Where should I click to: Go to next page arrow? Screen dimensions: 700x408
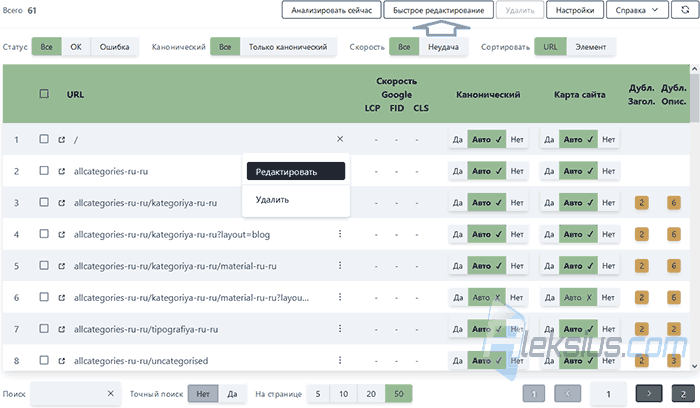pyautogui.click(x=649, y=393)
